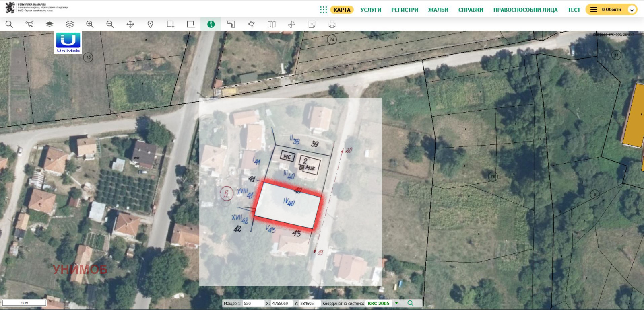Viewport: 644px width, 310px height.
Task: Click the magnifier search tool in toolbar
Action: point(9,24)
